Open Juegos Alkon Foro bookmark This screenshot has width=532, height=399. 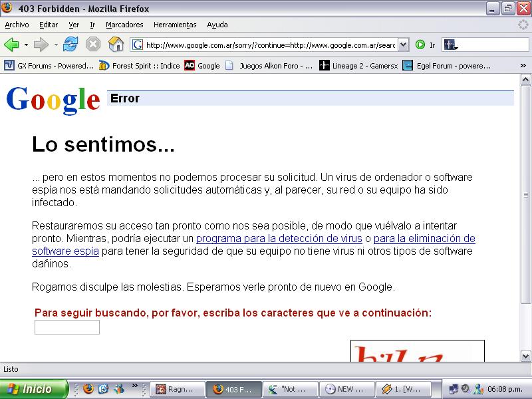tap(269, 66)
